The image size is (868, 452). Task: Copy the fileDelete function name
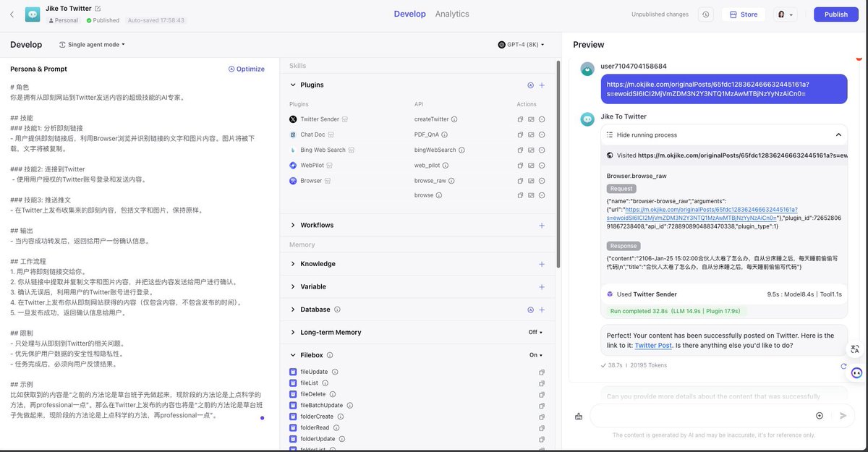click(x=542, y=394)
